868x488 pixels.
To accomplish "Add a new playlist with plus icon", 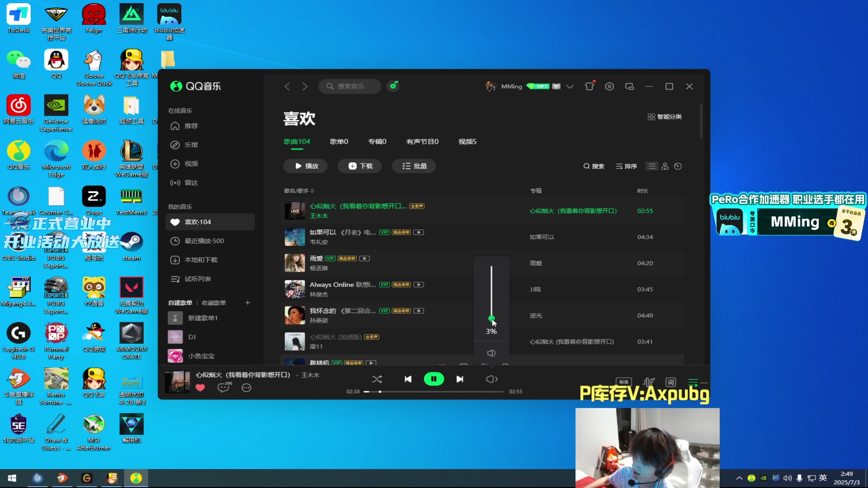I will click(247, 303).
